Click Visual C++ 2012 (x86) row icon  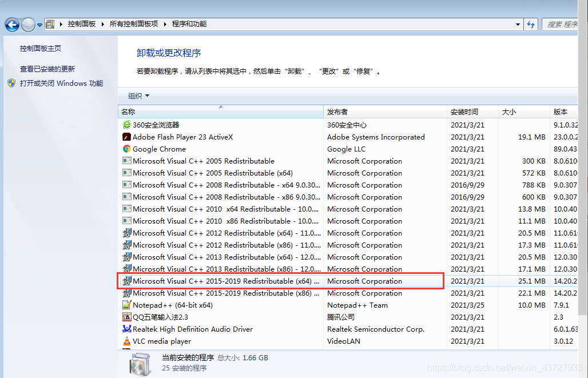click(127, 245)
